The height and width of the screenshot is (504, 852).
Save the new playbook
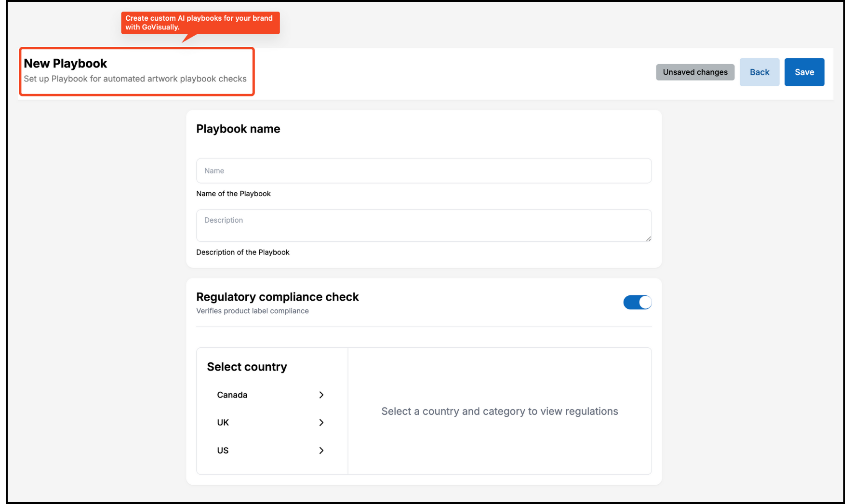804,72
